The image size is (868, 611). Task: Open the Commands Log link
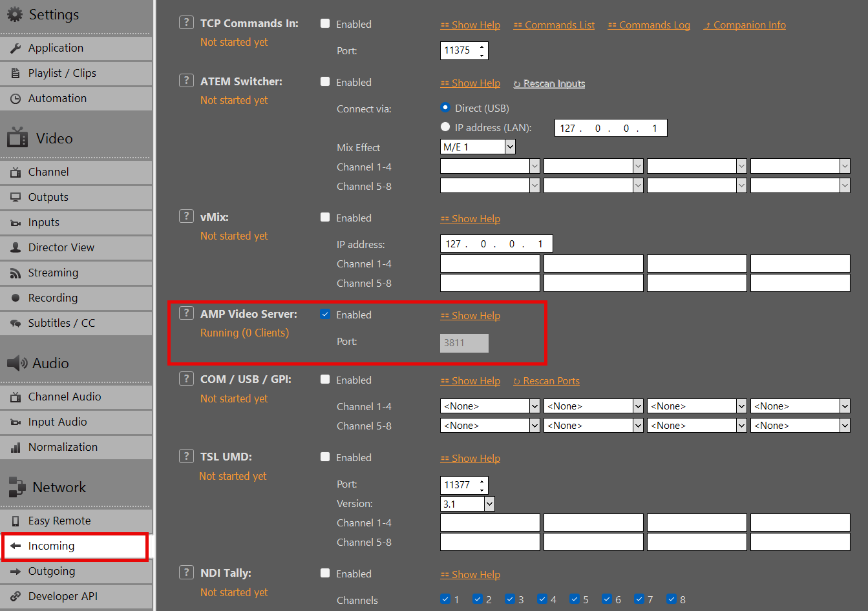coord(649,25)
